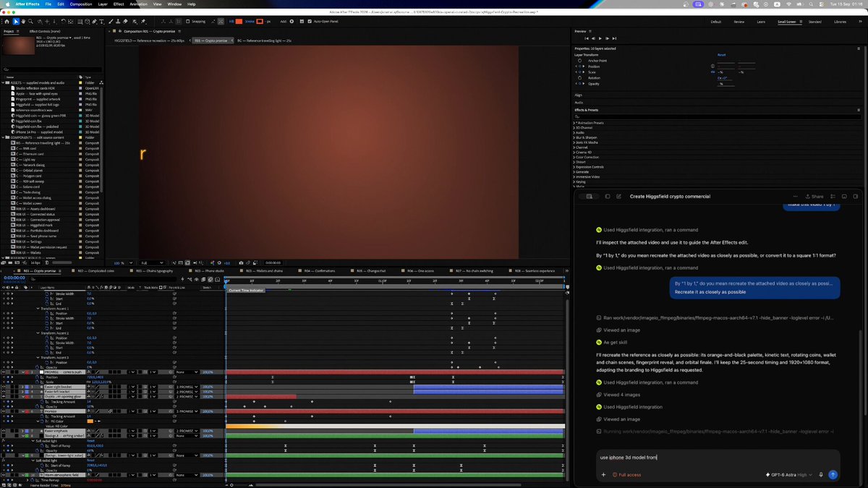
Task: Toggle the Scale constrain proportions link
Action: pos(712,72)
